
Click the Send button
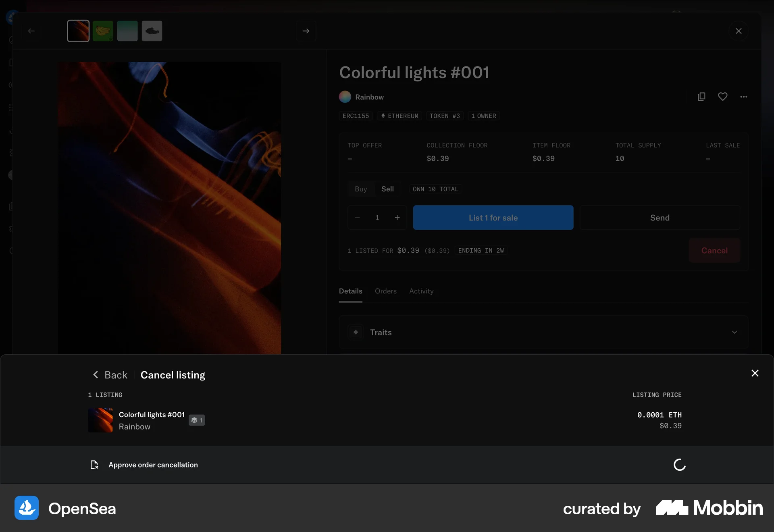(660, 218)
